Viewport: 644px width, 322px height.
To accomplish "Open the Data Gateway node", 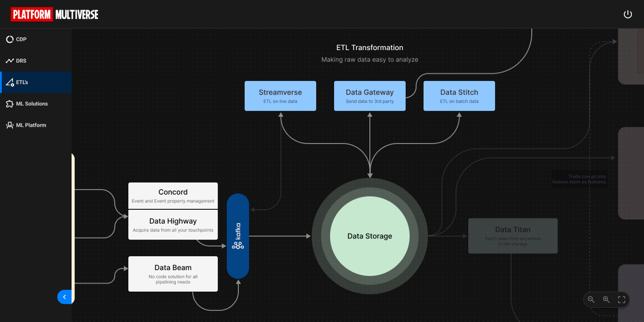I will 370,96.
